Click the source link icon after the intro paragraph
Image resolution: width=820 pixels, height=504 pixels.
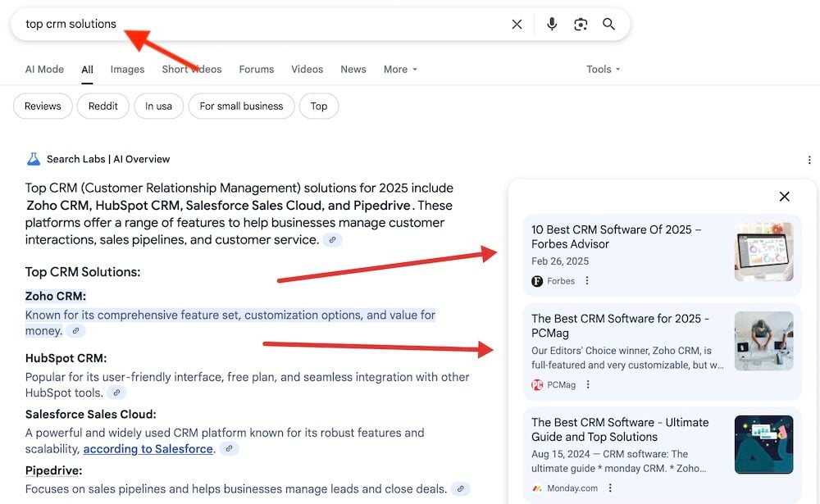[332, 240]
